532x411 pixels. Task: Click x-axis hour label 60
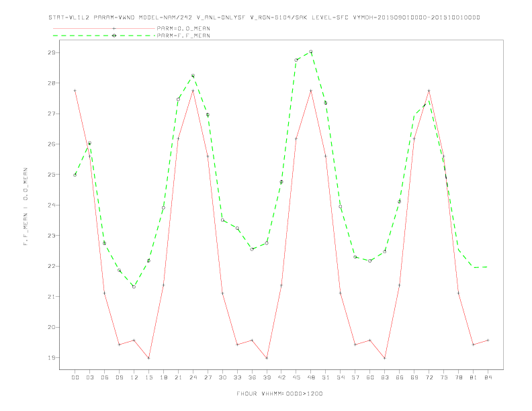tap(370, 377)
